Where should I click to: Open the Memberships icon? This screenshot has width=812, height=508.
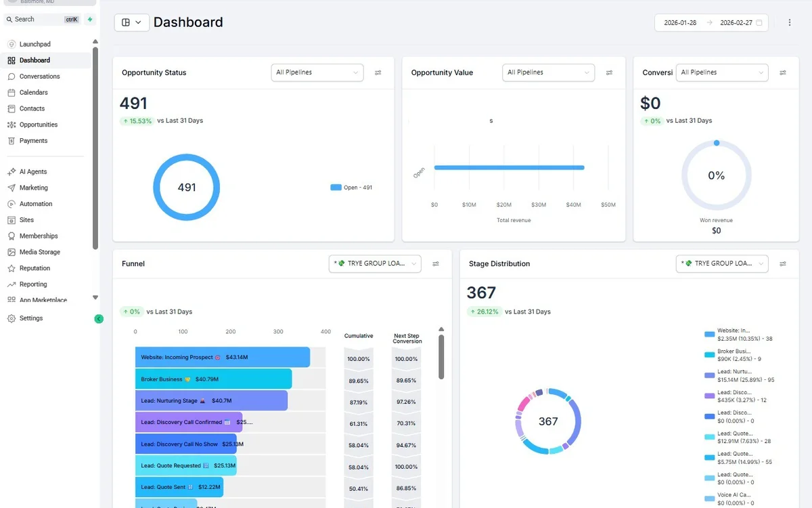tap(12, 236)
